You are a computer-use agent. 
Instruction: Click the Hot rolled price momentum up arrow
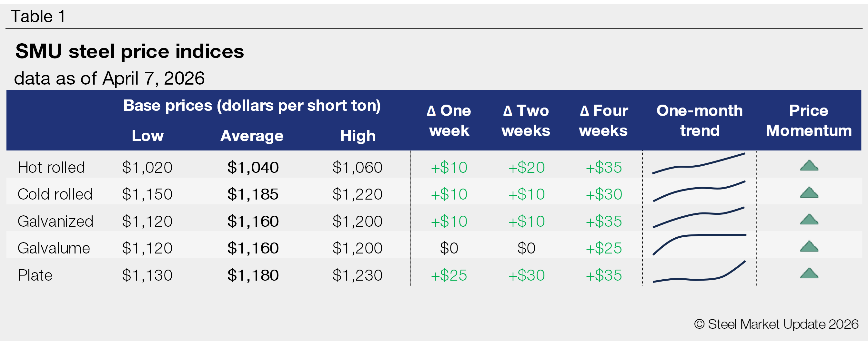click(x=809, y=166)
